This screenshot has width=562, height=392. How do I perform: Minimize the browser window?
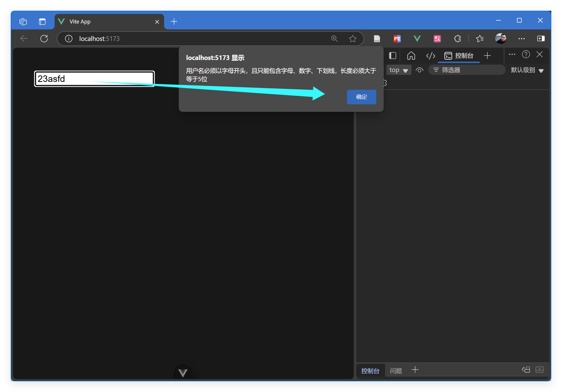pos(498,20)
